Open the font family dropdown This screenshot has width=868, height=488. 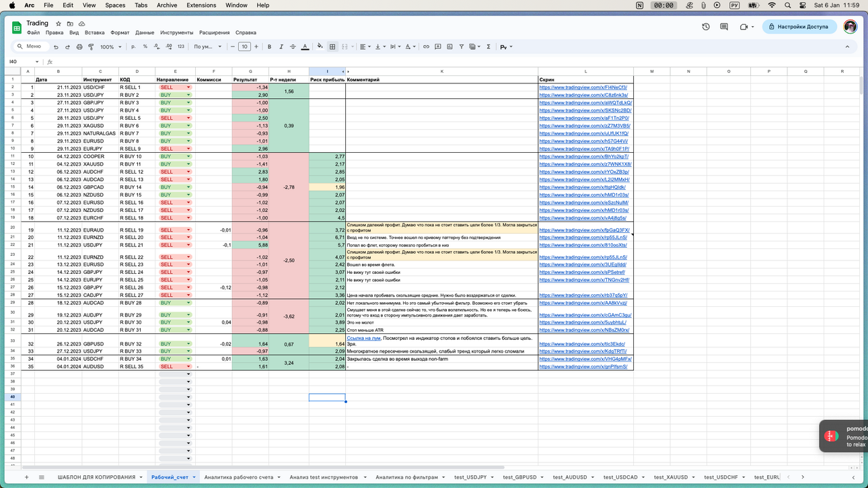click(208, 47)
